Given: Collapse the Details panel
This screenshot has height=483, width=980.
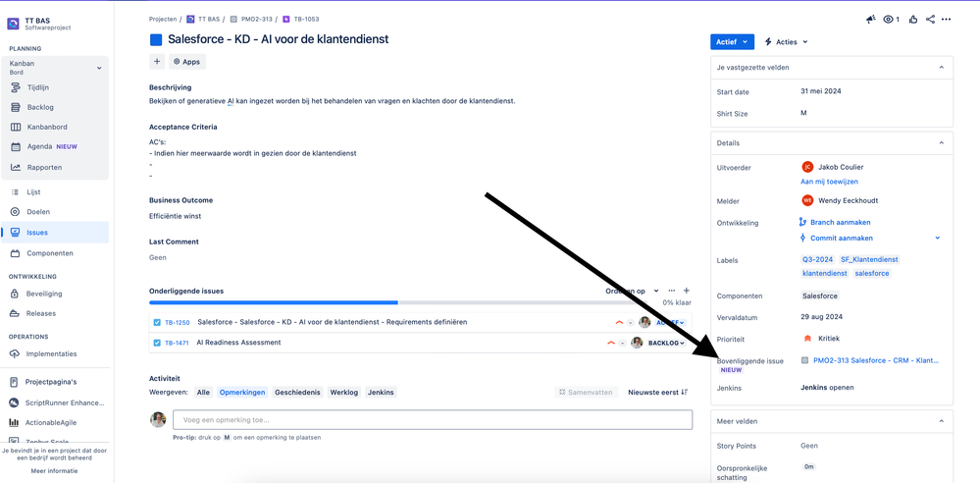Looking at the screenshot, I should (941, 142).
